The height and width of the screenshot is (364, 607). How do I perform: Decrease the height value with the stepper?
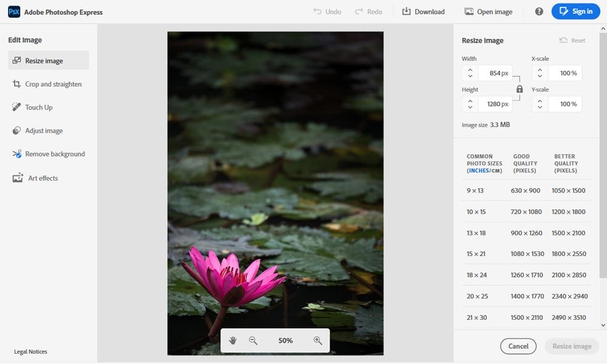click(469, 107)
